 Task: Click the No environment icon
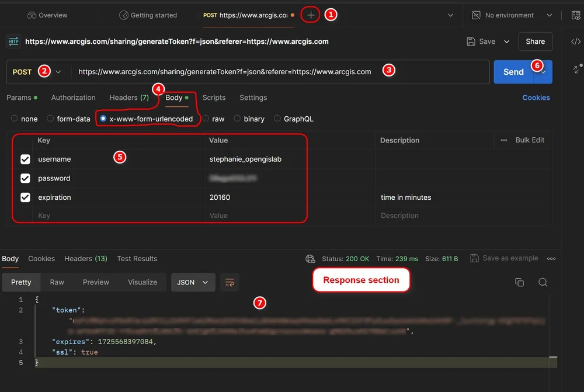(476, 15)
